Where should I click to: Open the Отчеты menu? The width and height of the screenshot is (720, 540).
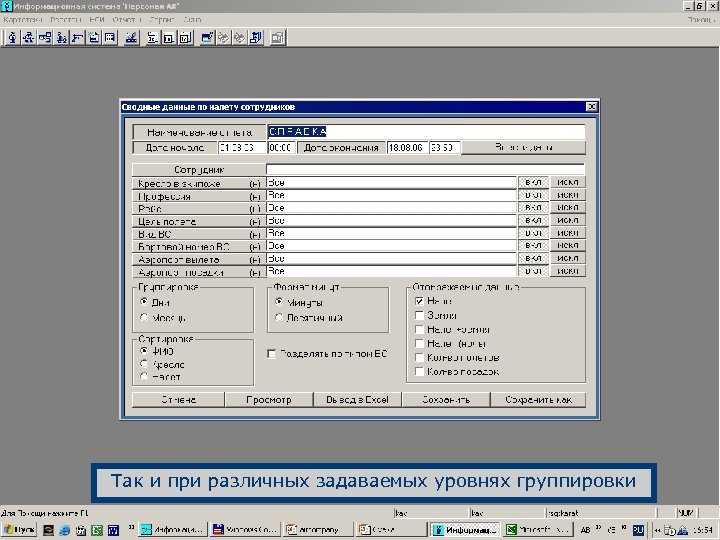pos(127,19)
